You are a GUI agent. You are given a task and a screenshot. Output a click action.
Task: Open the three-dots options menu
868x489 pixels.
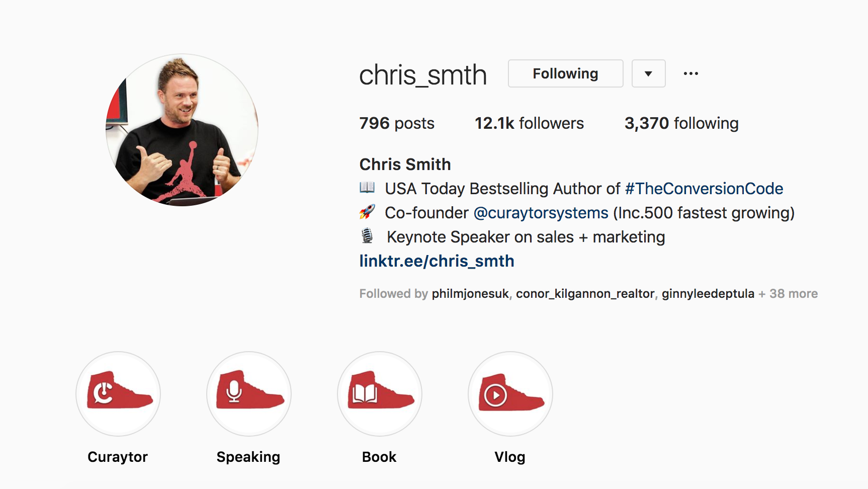pos(691,73)
